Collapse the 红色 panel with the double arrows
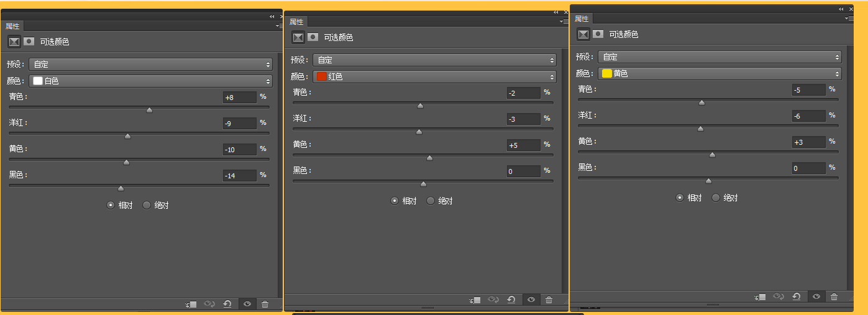Viewport: 868px width, 315px height. pos(556,12)
